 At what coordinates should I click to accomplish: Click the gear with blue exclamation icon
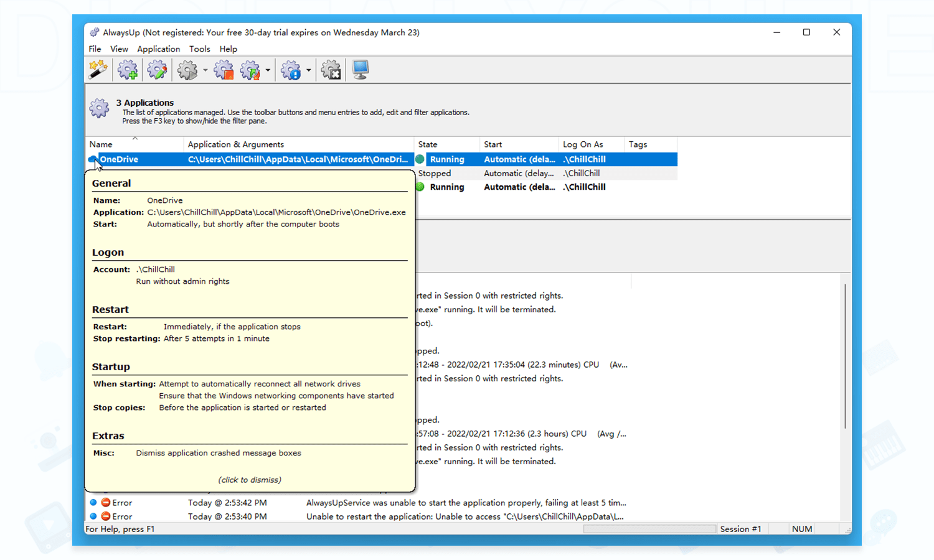(x=291, y=70)
